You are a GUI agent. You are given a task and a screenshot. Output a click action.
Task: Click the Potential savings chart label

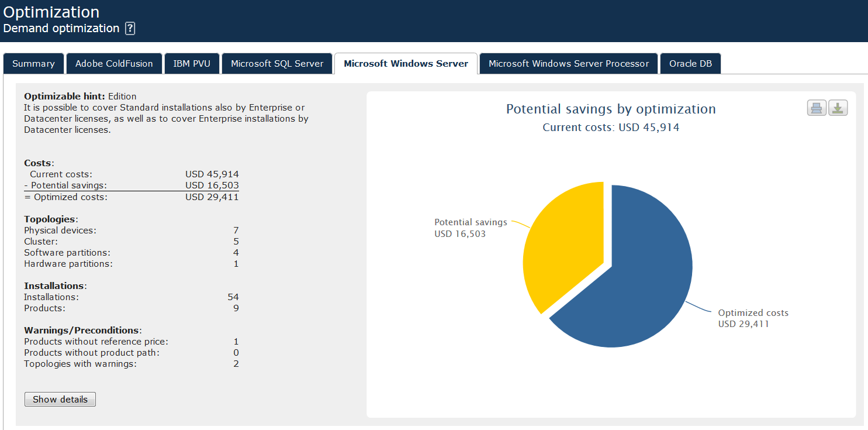(x=471, y=228)
